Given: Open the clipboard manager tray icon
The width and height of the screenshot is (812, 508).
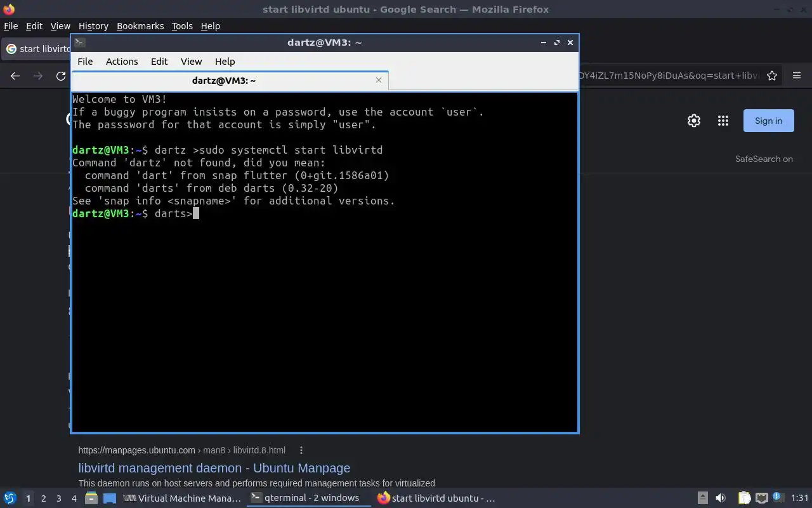Looking at the screenshot, I should (x=744, y=498).
